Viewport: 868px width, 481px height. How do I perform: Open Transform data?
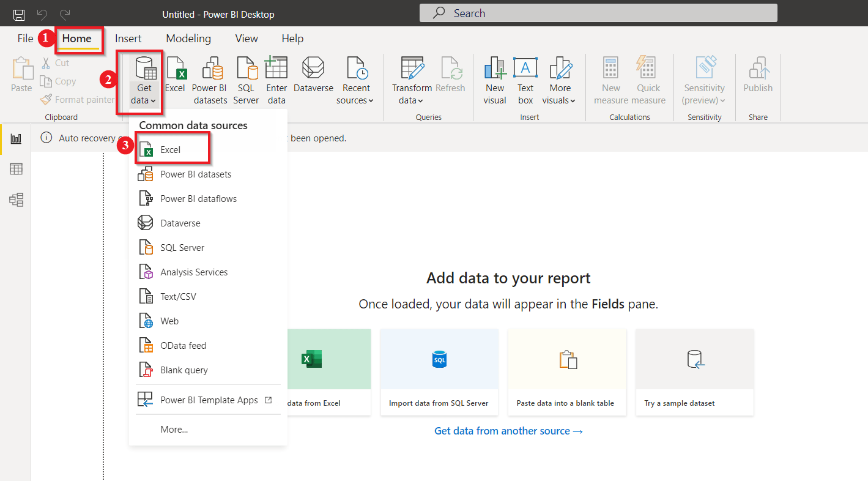click(x=411, y=78)
